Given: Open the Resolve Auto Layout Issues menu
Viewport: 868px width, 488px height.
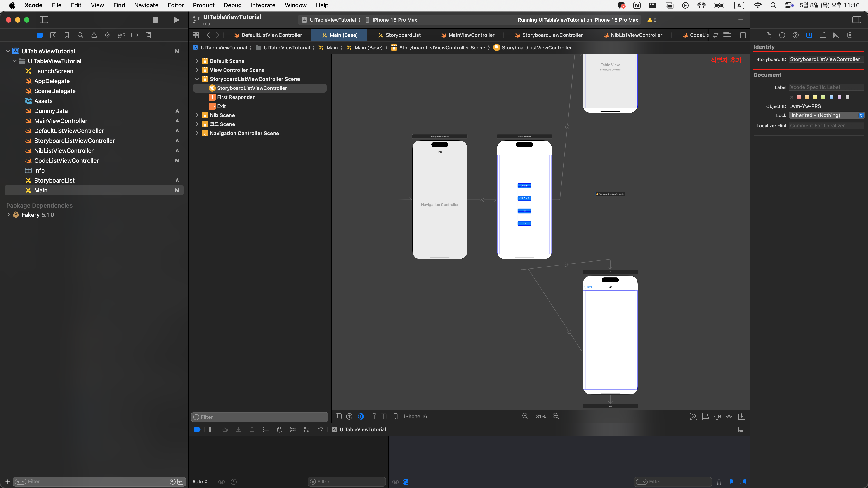Looking at the screenshot, I should 729,416.
